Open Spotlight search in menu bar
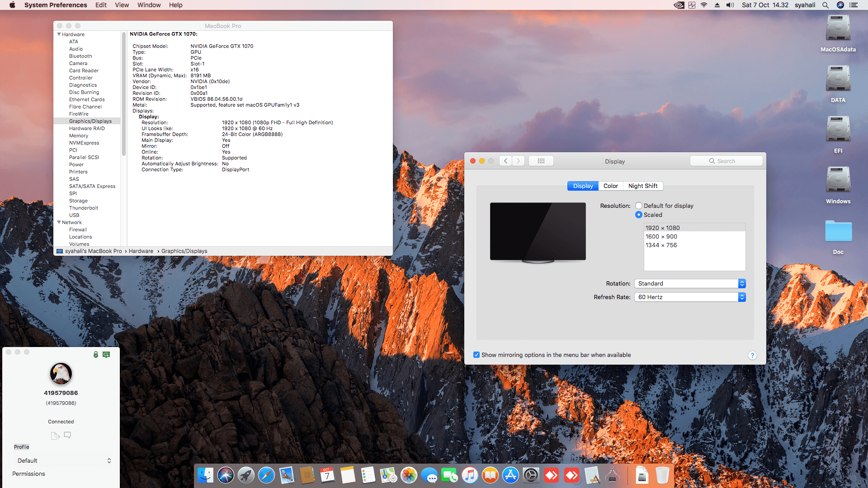The height and width of the screenshot is (488, 868). tap(826, 5)
